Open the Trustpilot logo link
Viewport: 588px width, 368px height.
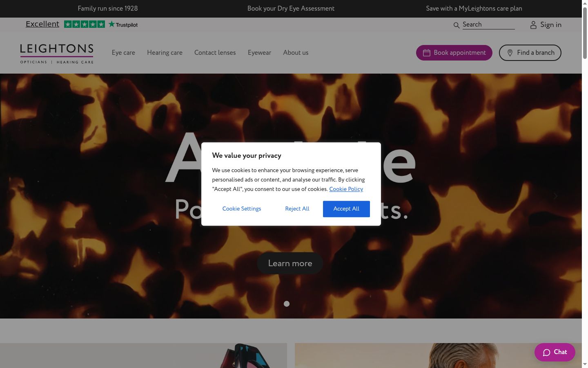(x=123, y=25)
